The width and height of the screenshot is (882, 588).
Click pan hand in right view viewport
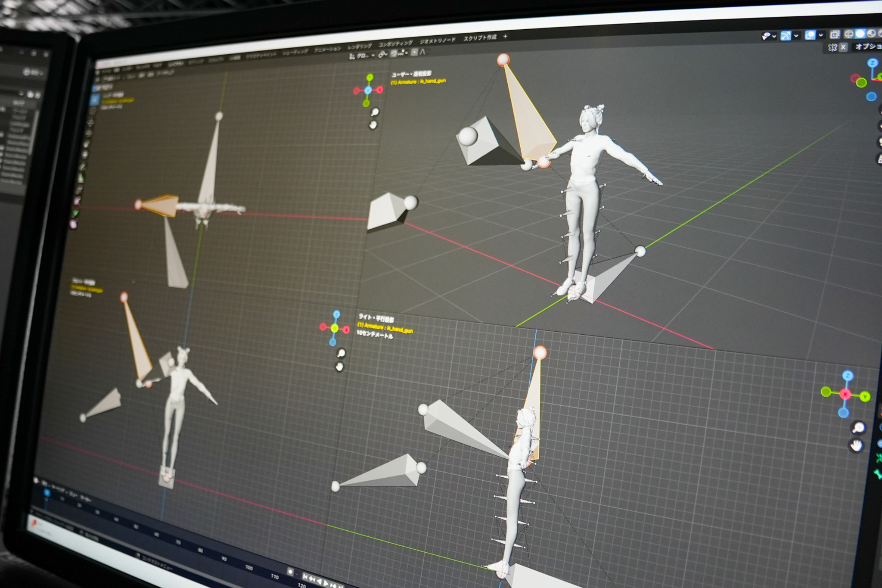(856, 445)
